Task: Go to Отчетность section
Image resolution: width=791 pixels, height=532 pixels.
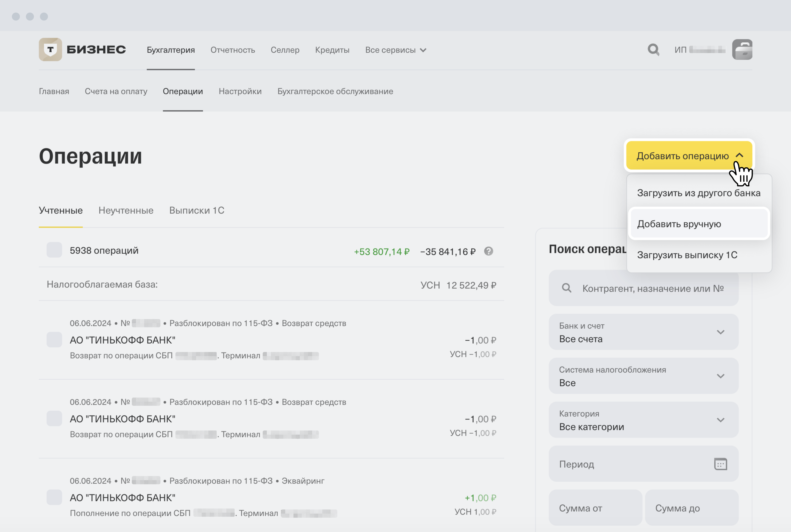Action: tap(233, 50)
